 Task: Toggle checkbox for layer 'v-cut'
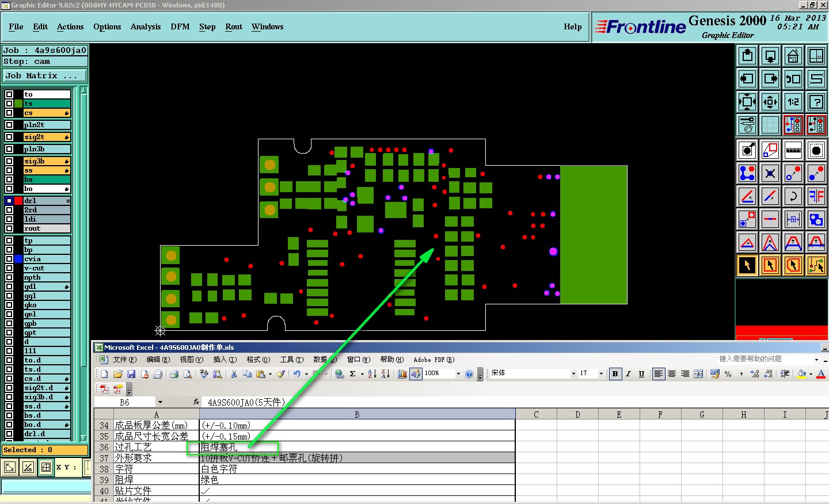[x=9, y=268]
